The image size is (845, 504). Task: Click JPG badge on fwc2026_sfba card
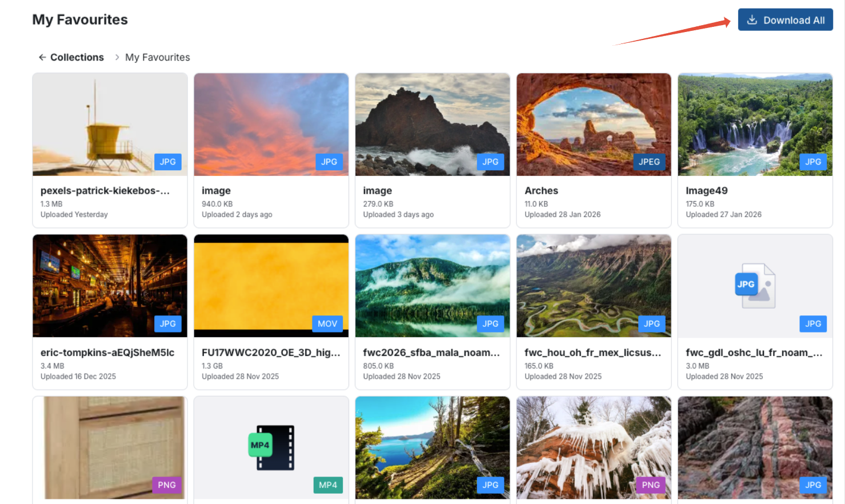click(490, 323)
